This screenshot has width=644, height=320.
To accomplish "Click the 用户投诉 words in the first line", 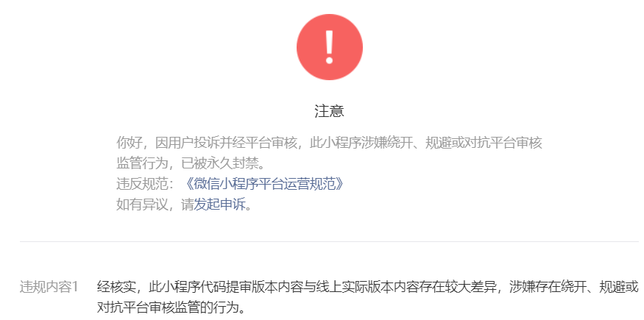I will point(194,143).
